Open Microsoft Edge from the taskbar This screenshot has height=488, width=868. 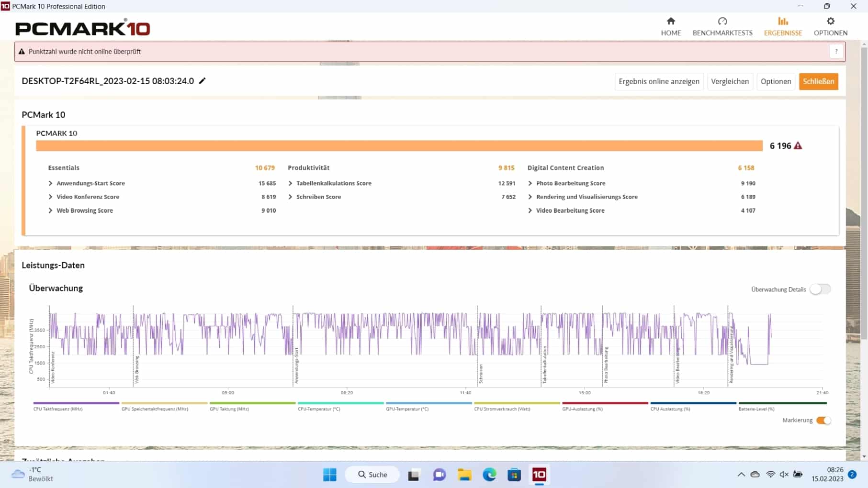[489, 475]
